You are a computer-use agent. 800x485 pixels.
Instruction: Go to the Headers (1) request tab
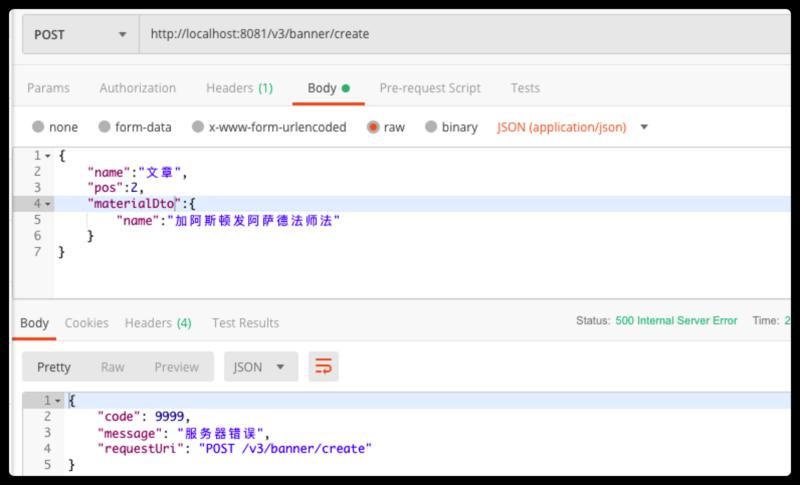click(x=239, y=88)
